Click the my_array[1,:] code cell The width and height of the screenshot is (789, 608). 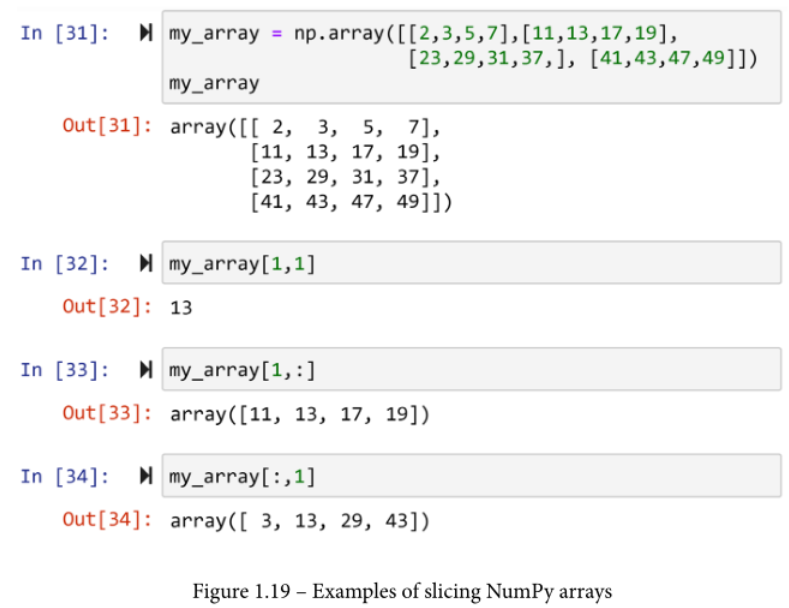(471, 369)
